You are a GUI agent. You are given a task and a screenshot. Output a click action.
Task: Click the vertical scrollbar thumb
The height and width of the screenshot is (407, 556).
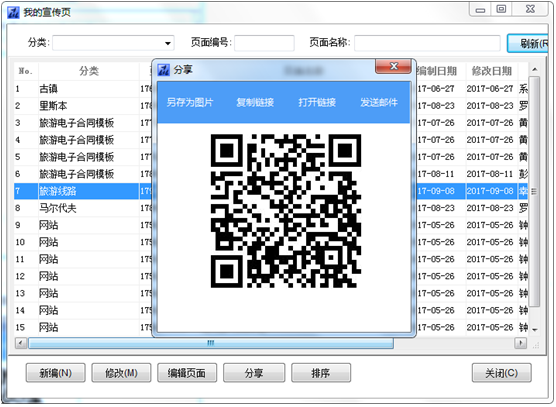coord(534,191)
